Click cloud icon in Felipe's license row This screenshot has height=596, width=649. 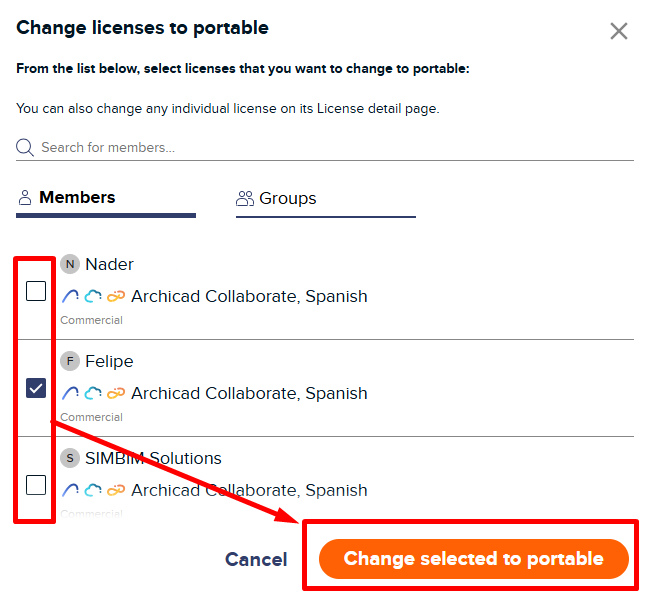93,393
